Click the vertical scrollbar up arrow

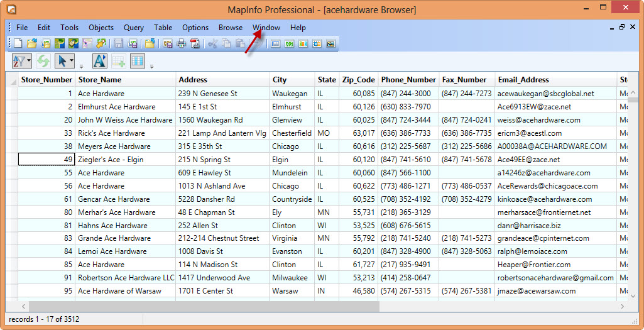click(x=633, y=92)
